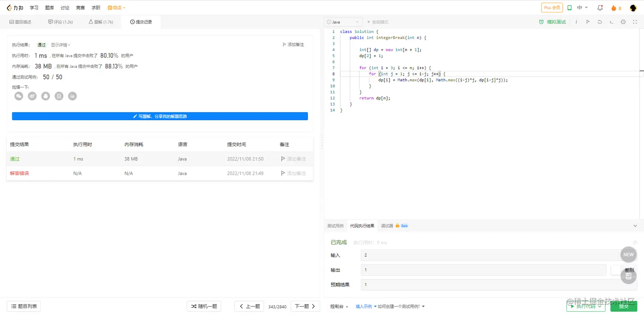Share result to QQ
Screen dimensions: 644x315
(x=46, y=96)
